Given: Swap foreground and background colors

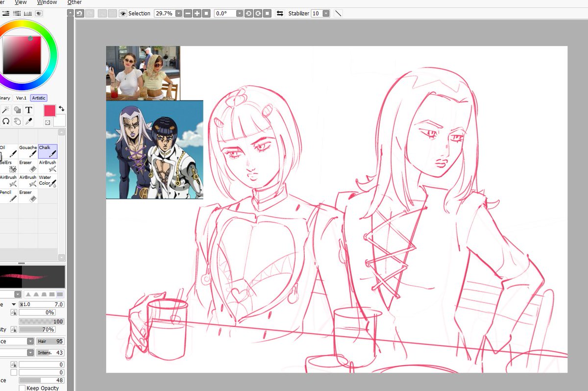Looking at the screenshot, I should pyautogui.click(x=62, y=108).
